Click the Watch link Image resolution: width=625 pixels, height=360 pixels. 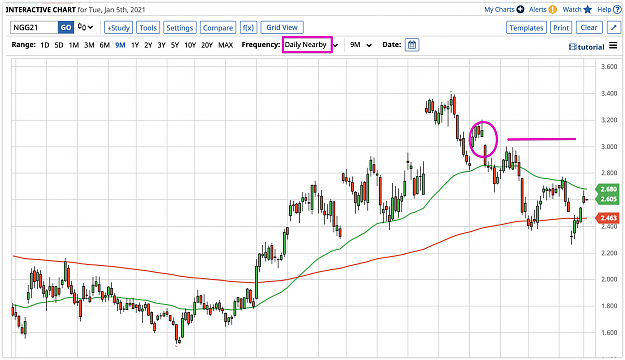click(x=572, y=9)
